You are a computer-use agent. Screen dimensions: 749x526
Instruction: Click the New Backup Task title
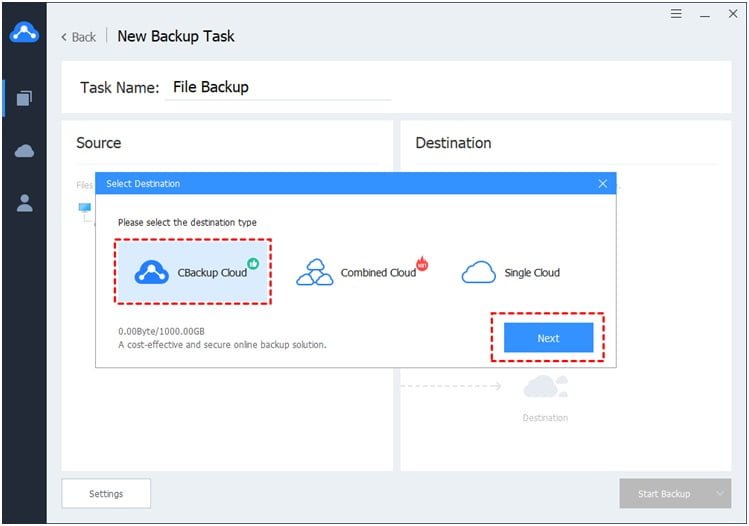pyautogui.click(x=176, y=36)
